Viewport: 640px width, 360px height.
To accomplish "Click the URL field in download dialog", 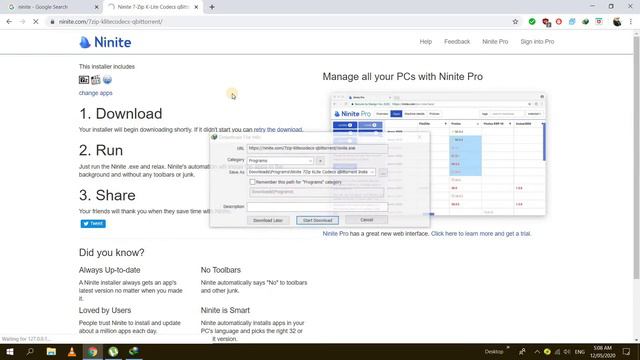I will pyautogui.click(x=317, y=149).
